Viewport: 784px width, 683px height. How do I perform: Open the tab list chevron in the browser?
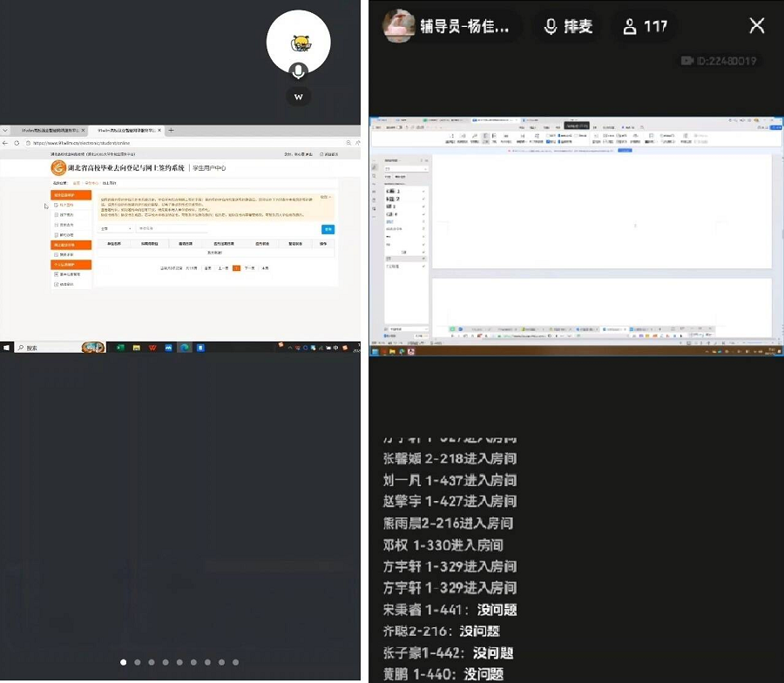[7, 130]
